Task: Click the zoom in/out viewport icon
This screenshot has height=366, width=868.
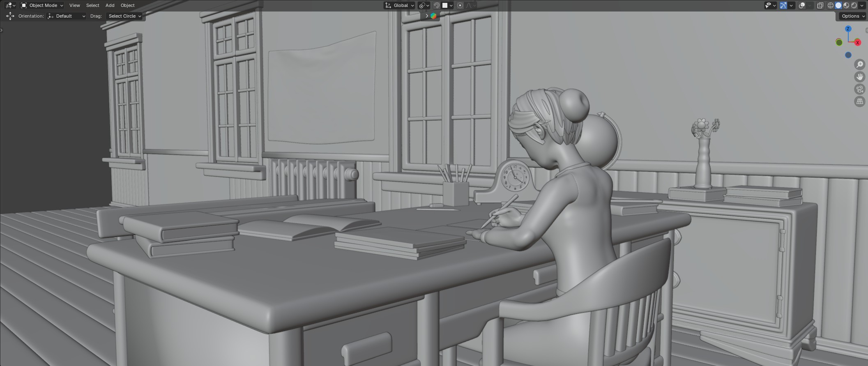Action: [859, 64]
